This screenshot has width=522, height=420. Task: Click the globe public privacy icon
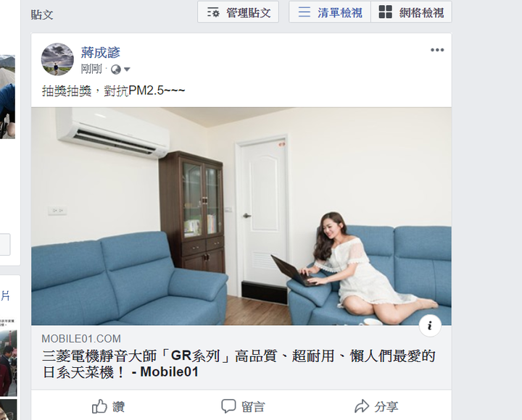pyautogui.click(x=115, y=70)
